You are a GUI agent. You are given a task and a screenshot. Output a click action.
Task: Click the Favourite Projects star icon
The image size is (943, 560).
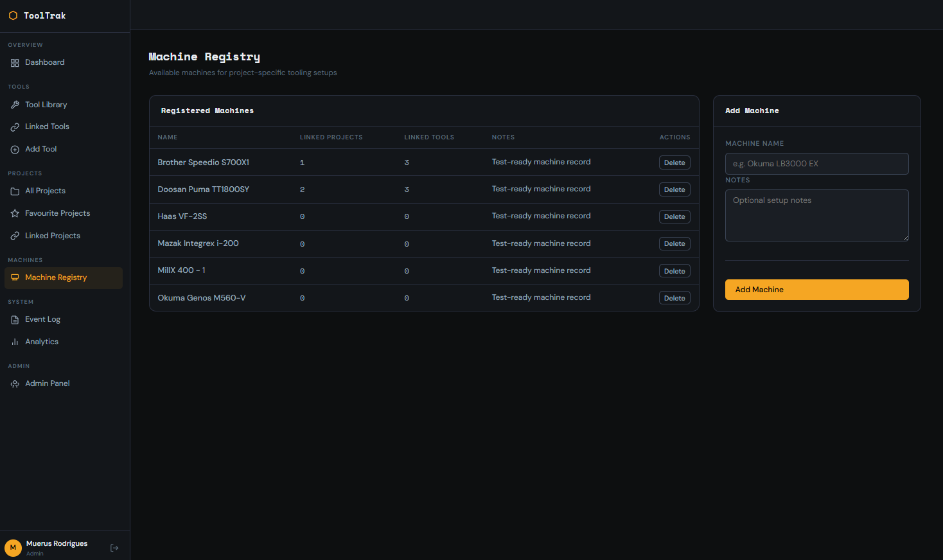coord(15,214)
